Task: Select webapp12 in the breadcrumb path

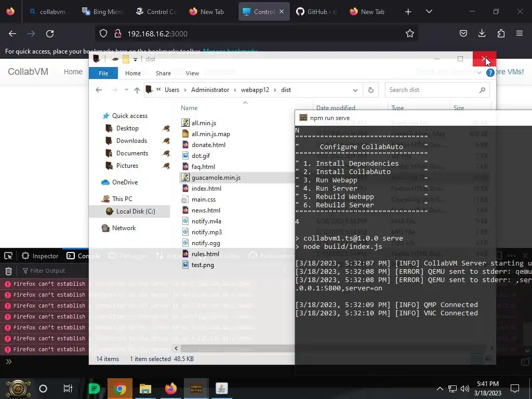Action: click(255, 90)
